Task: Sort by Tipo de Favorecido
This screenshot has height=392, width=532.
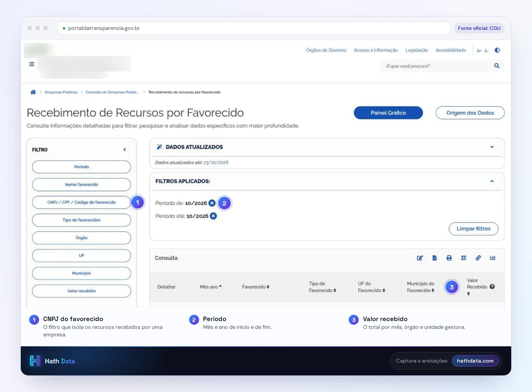Action: pos(322,287)
